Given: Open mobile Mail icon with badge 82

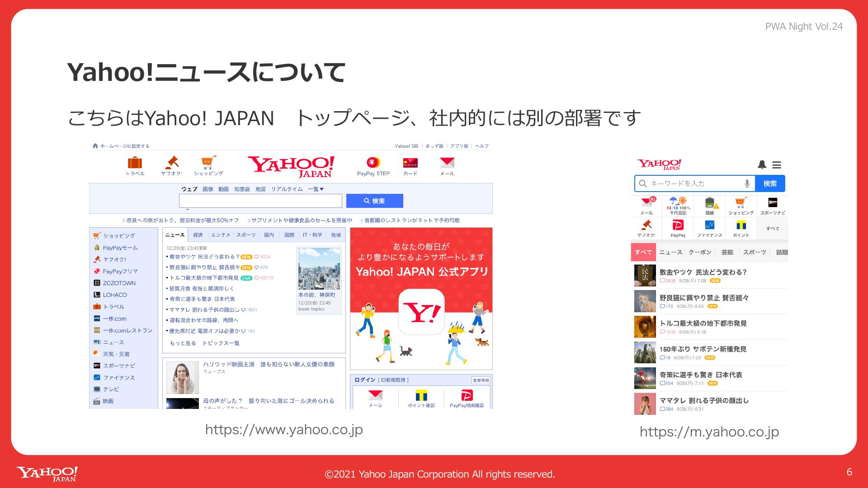Looking at the screenshot, I should pos(647,202).
